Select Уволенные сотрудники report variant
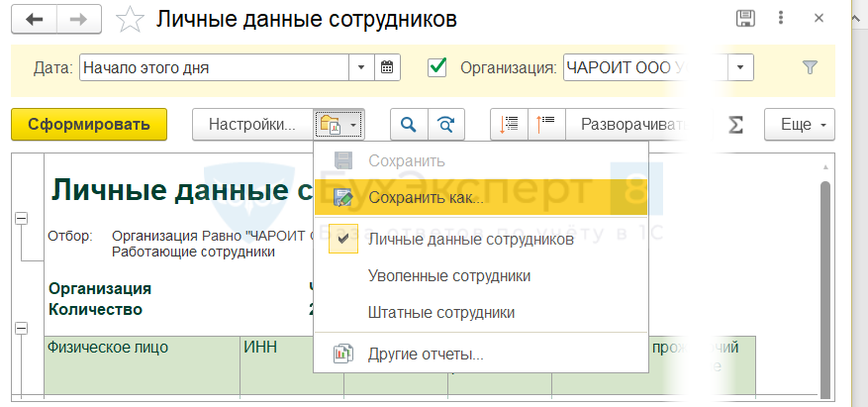The width and height of the screenshot is (868, 407). 448,275
